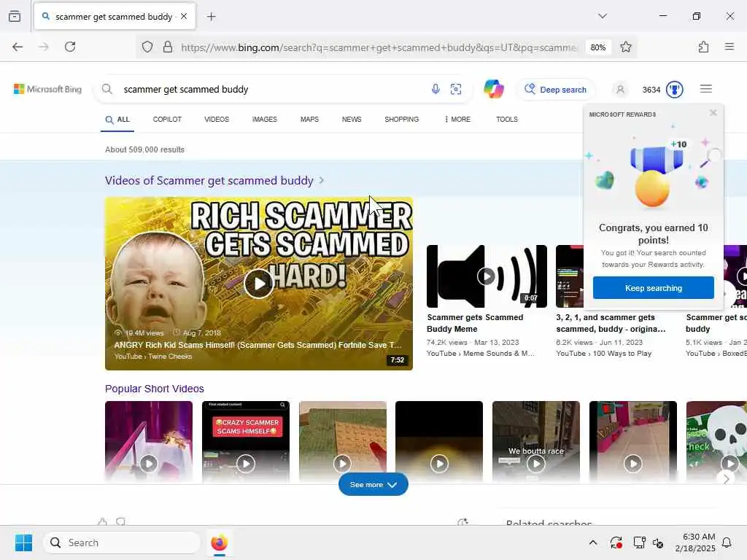Open Firefox from the taskbar

pos(219,542)
